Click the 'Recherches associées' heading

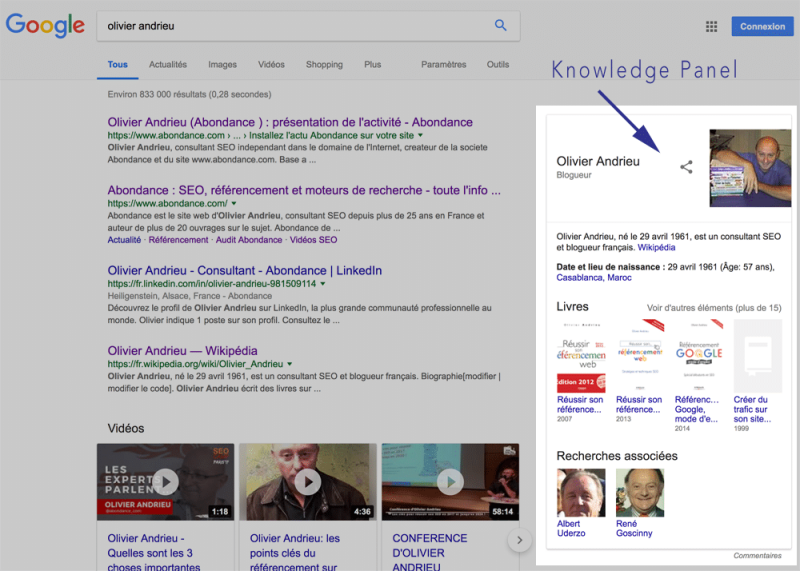click(x=617, y=456)
